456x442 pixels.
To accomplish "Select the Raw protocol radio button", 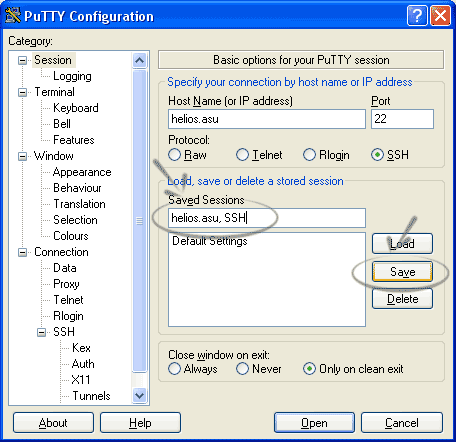I will (x=174, y=155).
